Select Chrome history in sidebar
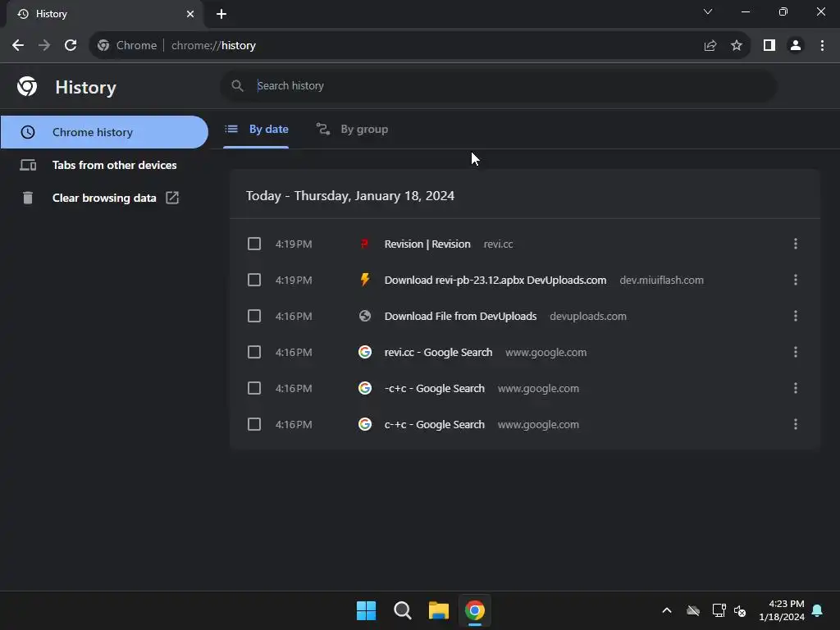The image size is (840, 630). 104,132
